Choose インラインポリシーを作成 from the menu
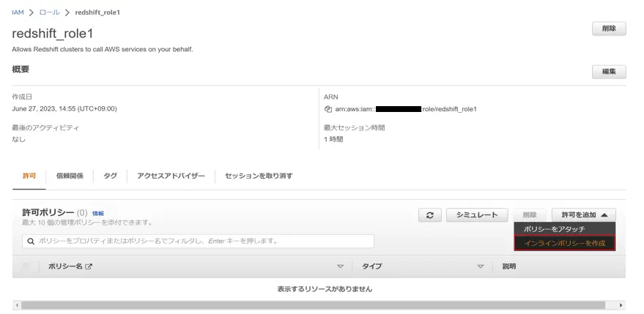 [x=564, y=244]
